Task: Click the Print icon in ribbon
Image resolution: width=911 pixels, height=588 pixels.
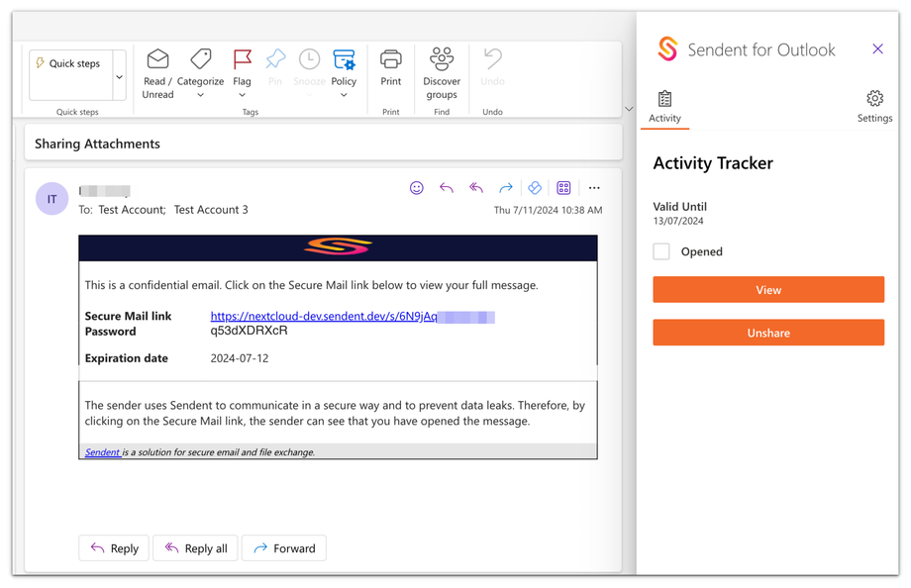Action: click(390, 59)
